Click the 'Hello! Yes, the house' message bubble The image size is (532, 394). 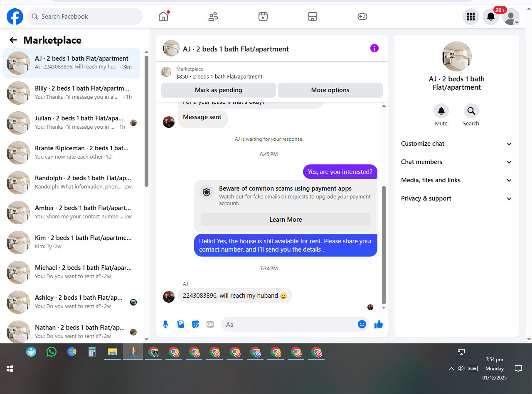286,245
